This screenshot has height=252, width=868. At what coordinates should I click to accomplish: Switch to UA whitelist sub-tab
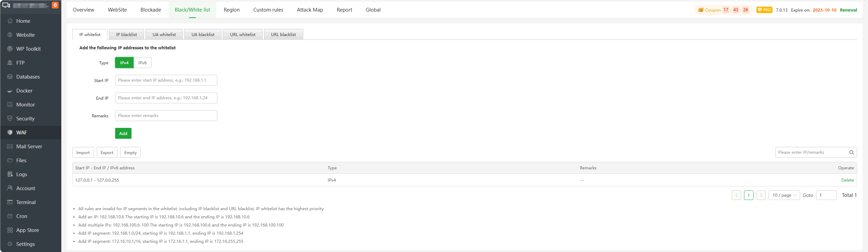[164, 34]
